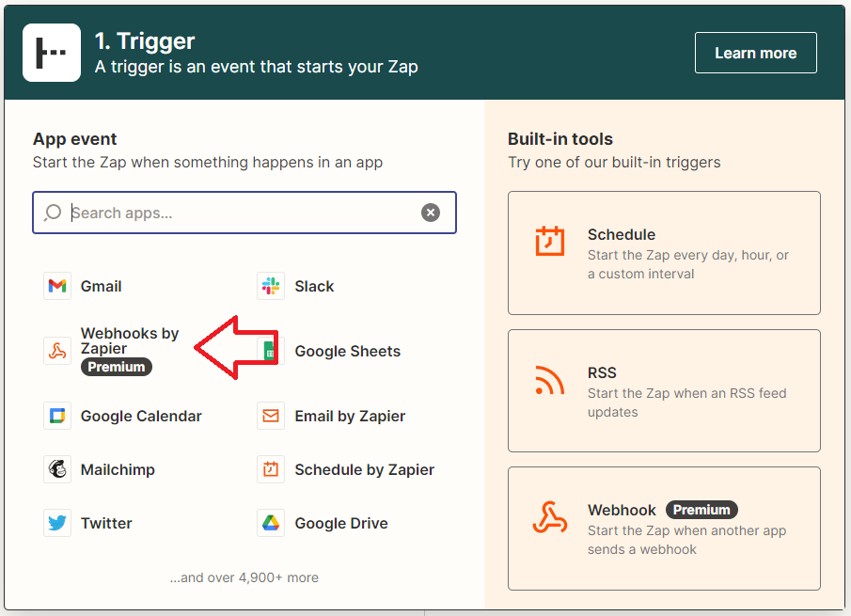The width and height of the screenshot is (851, 616).
Task: Select the Gmail app label
Action: 101,286
